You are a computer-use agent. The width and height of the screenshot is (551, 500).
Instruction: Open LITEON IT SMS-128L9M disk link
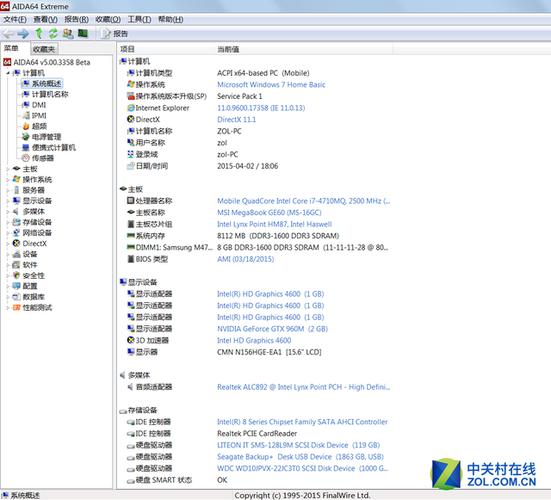(298, 445)
